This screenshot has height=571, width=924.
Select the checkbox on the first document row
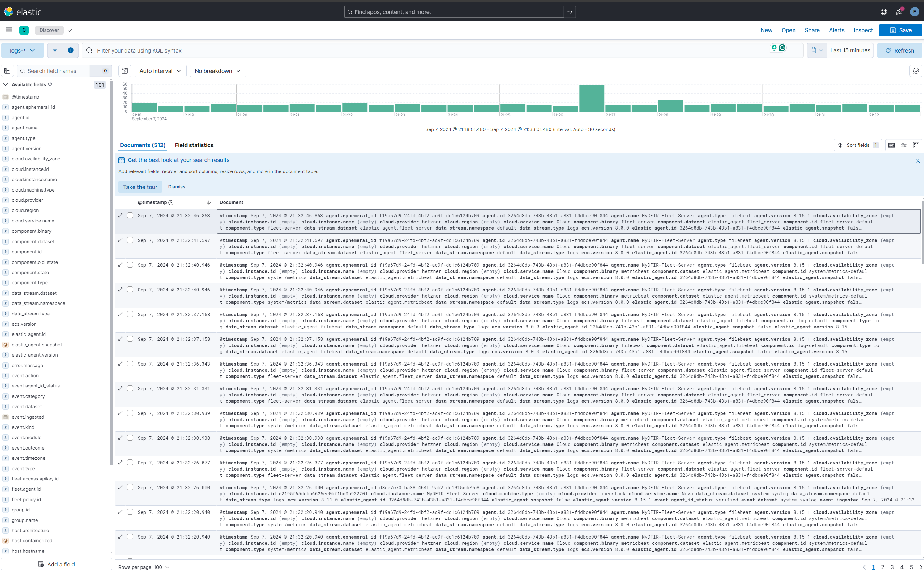point(130,215)
